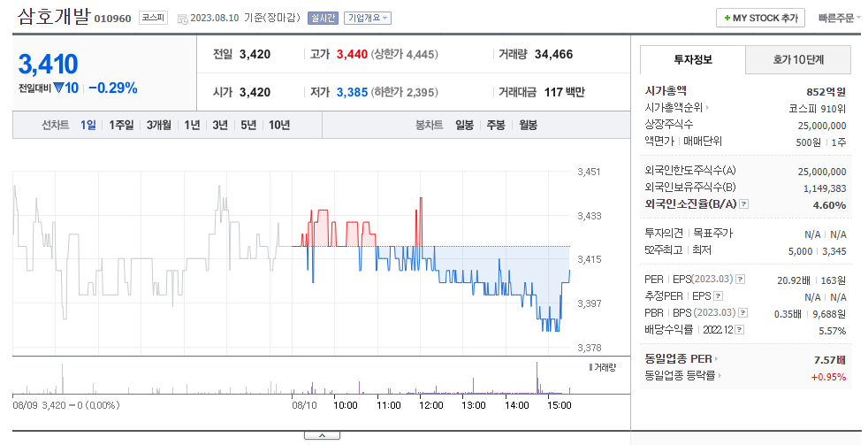Click the 동일업종 PER link

pyautogui.click(x=678, y=359)
